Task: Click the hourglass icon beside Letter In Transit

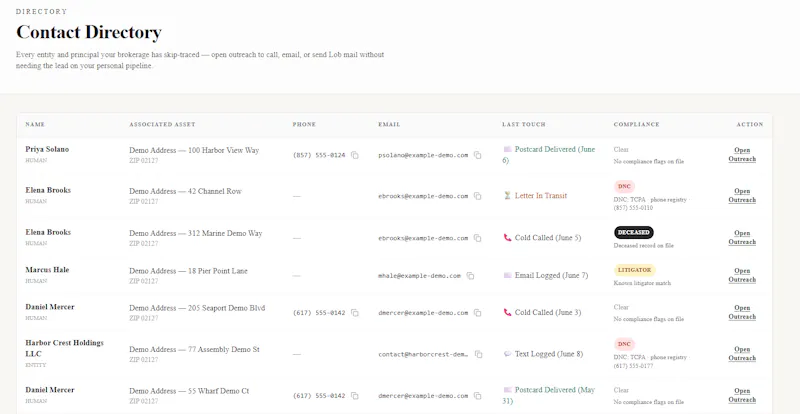Action: click(x=507, y=196)
